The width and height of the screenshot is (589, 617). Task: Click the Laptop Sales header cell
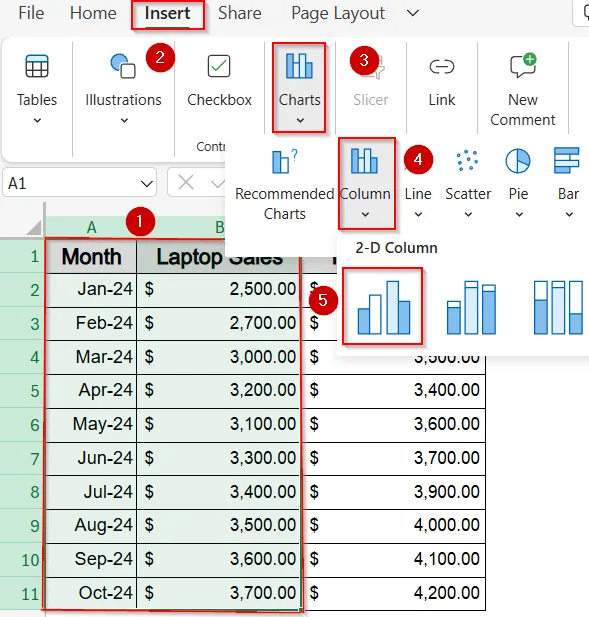218,257
